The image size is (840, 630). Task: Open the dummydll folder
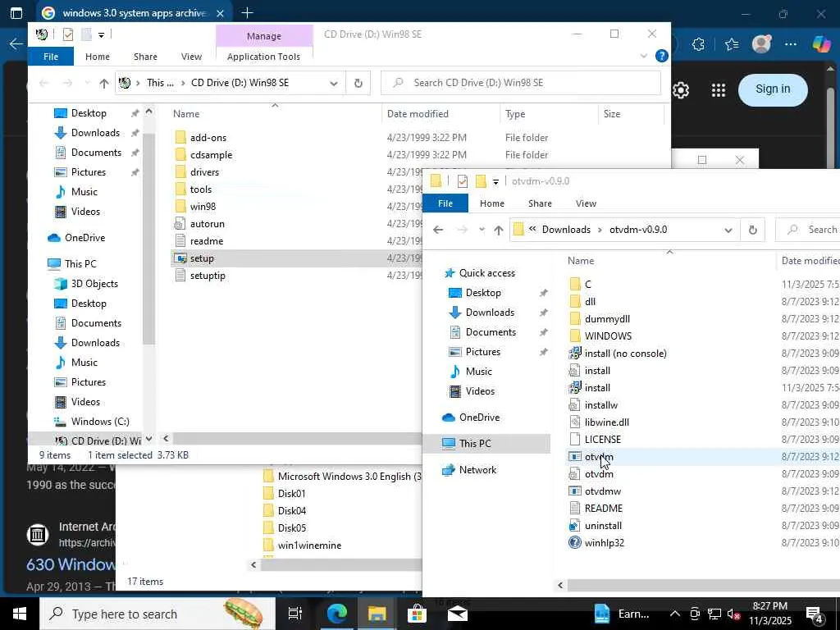pos(607,319)
